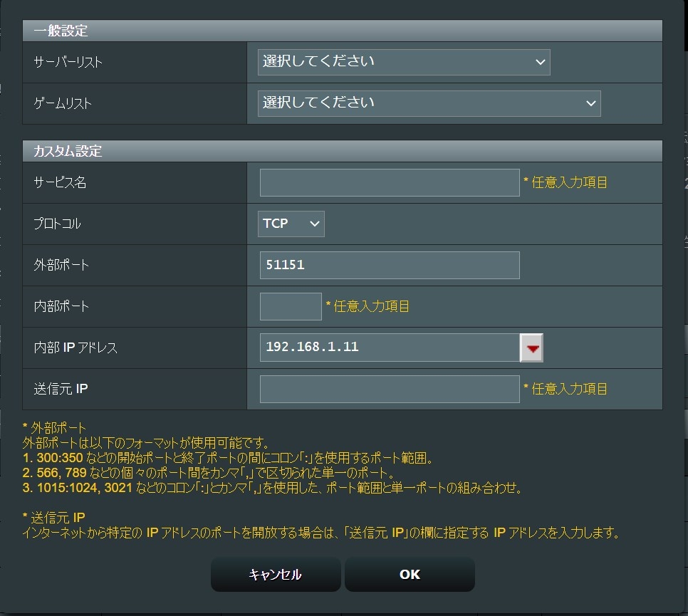This screenshot has height=616, width=688.
Task: Click the サービス名 text field
Action: click(389, 182)
